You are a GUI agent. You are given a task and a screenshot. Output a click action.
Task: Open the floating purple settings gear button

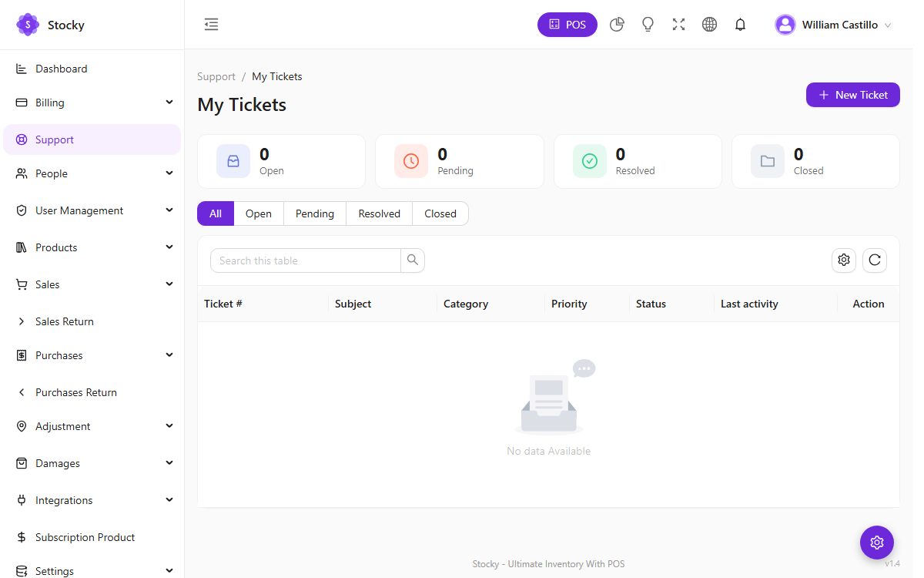pos(877,543)
